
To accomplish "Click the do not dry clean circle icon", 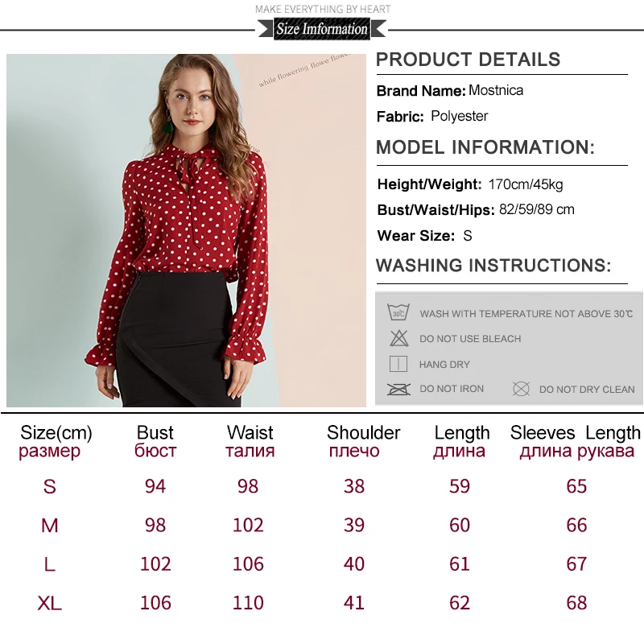I will 521,389.
